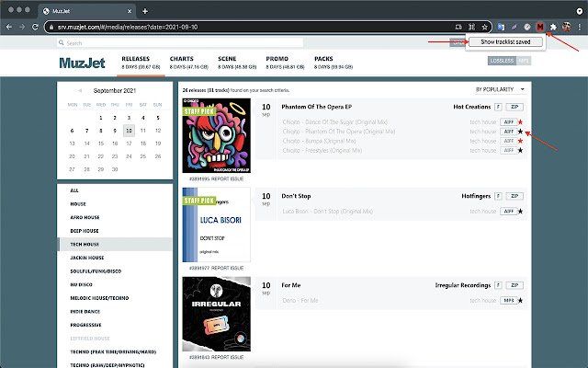588x368 pixels.
Task: Open the CHARTS tab
Action: click(188, 63)
